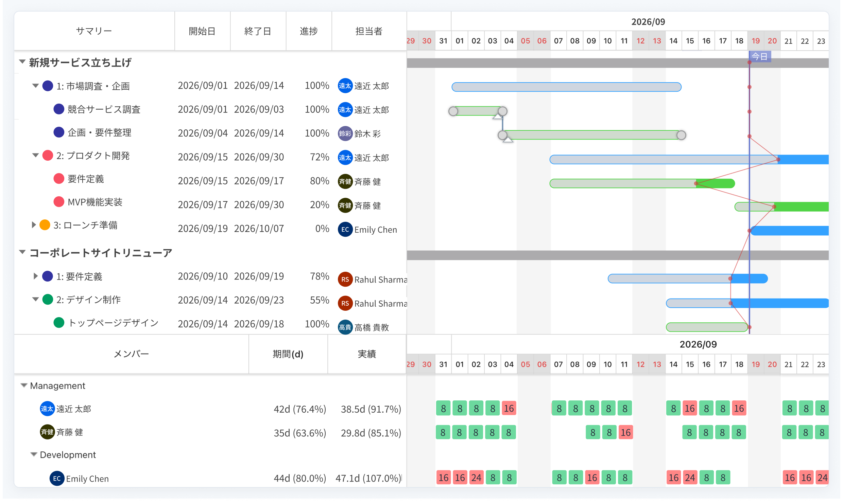Click Rahul Sharma avatar in 要件定義 row
843x504 pixels.
click(x=345, y=279)
